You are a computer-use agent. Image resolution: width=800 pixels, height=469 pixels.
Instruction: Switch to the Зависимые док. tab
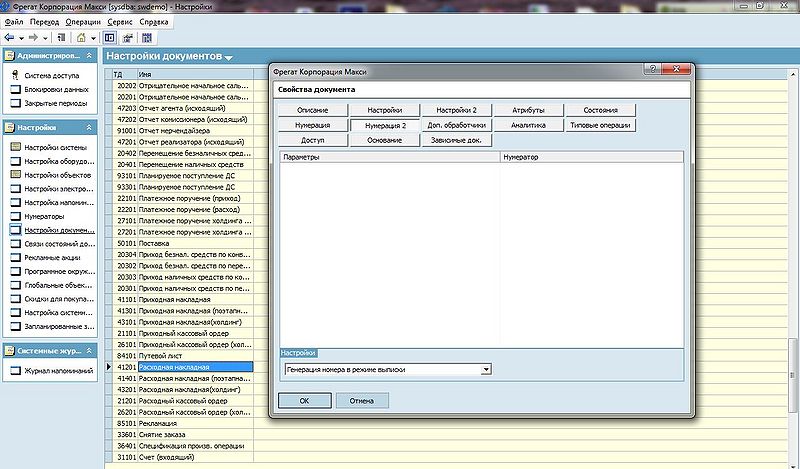coord(457,140)
